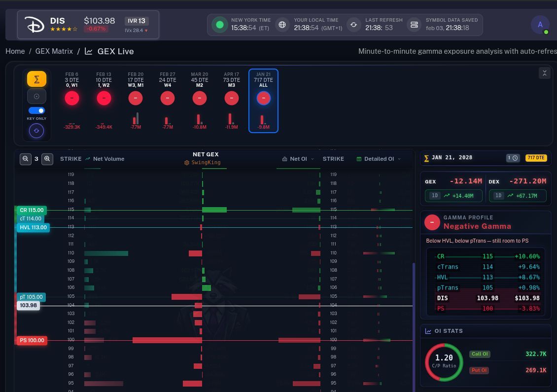Click the green New York time status indicator

tap(220, 25)
